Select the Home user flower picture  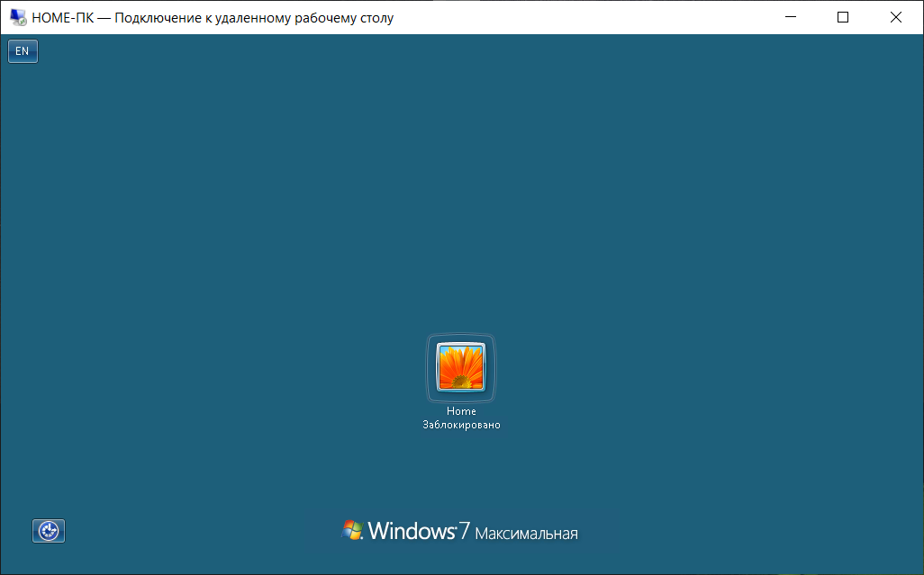[x=461, y=367]
